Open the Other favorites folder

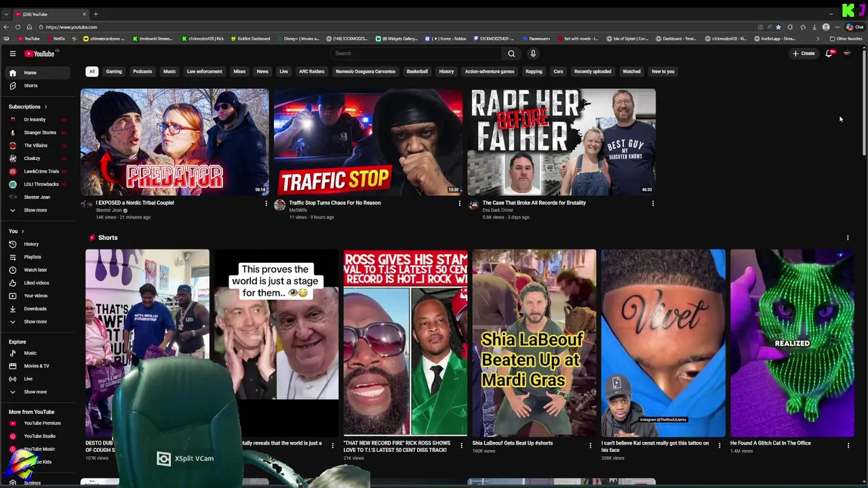coord(846,39)
